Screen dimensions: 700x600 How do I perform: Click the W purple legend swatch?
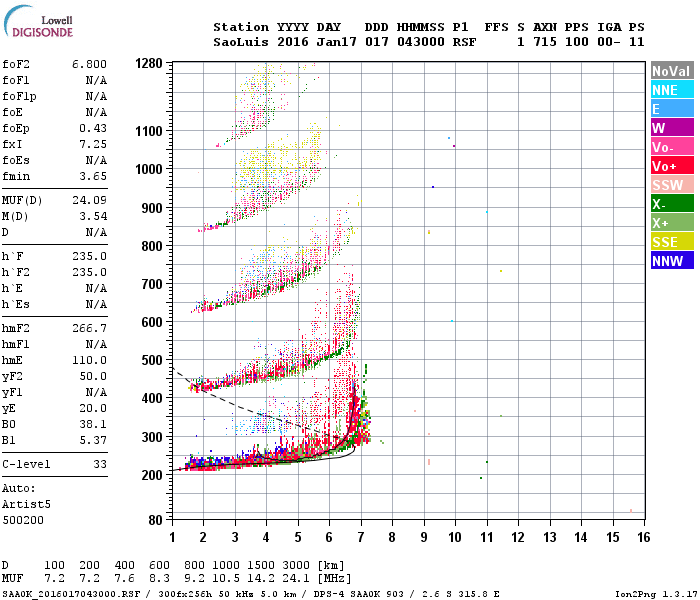[x=672, y=128]
